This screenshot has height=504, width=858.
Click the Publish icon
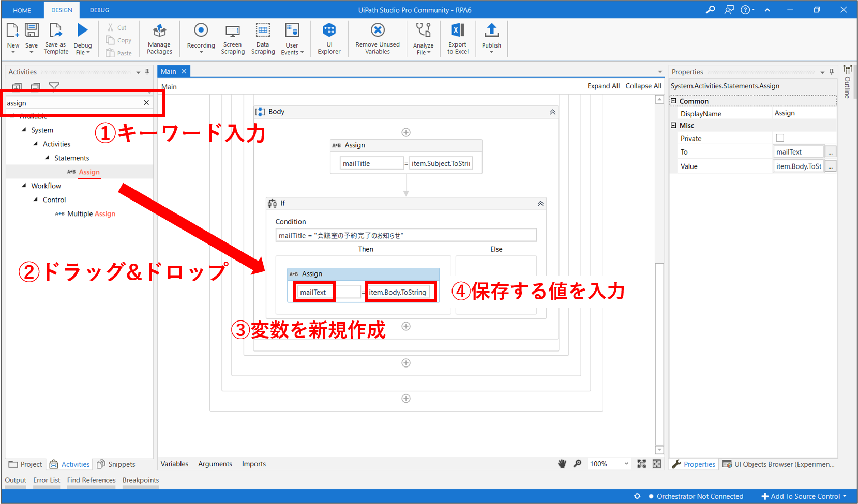coord(491,31)
